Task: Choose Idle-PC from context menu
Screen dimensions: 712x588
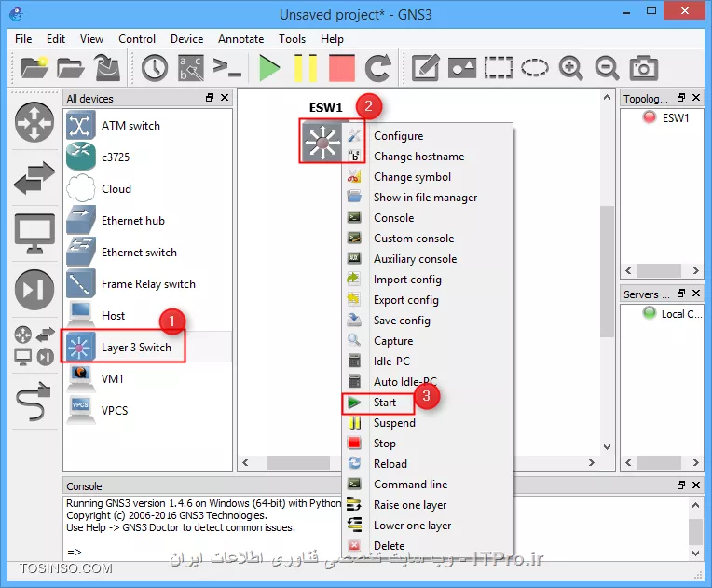Action: point(427,362)
